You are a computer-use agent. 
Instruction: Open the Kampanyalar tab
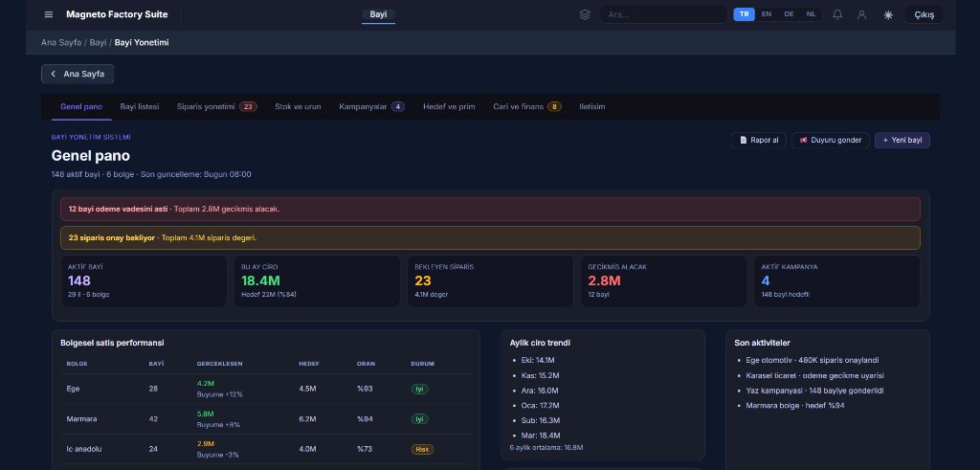(371, 106)
